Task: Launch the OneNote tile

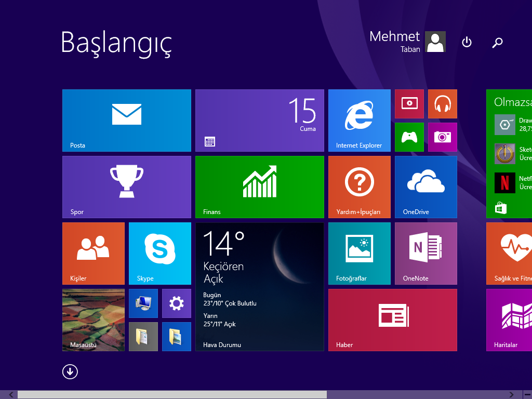Action: (426, 254)
